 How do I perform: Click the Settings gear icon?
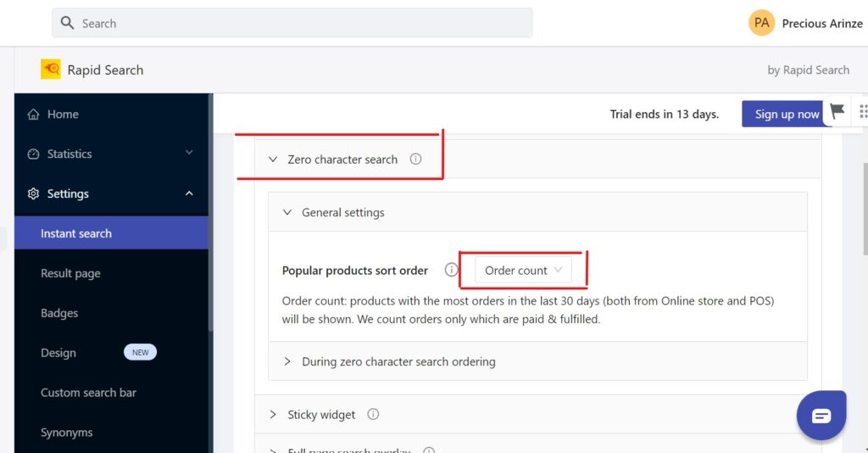[x=33, y=193]
